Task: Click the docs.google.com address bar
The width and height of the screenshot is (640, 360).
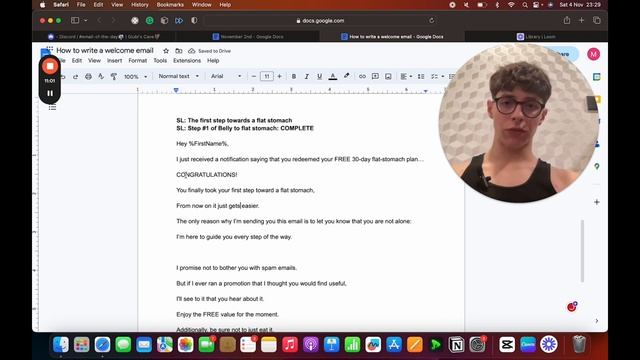Action: point(320,21)
